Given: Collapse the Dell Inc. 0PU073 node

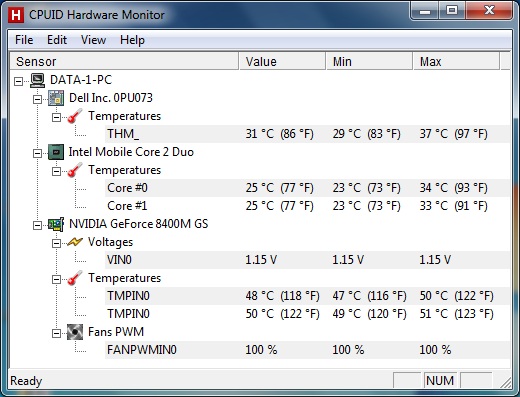Looking at the screenshot, I should (37, 99).
